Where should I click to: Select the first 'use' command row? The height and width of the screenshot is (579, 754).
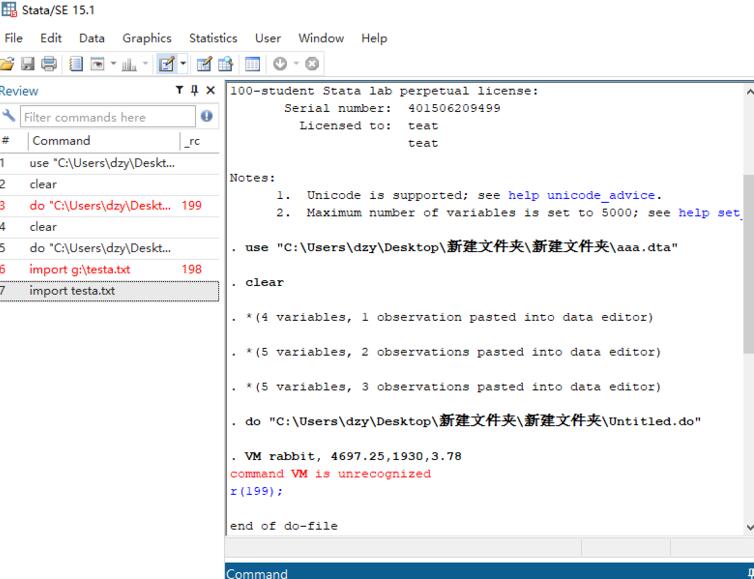[x=109, y=163]
